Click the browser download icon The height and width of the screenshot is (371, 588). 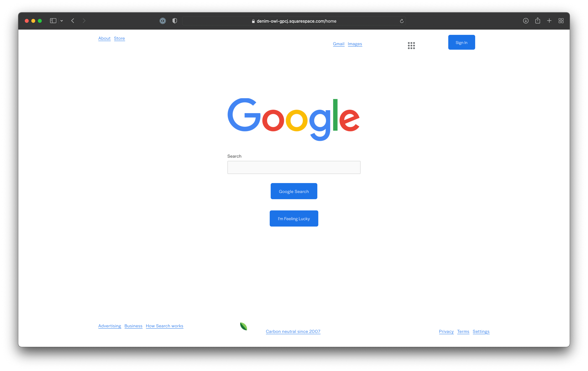click(x=526, y=21)
